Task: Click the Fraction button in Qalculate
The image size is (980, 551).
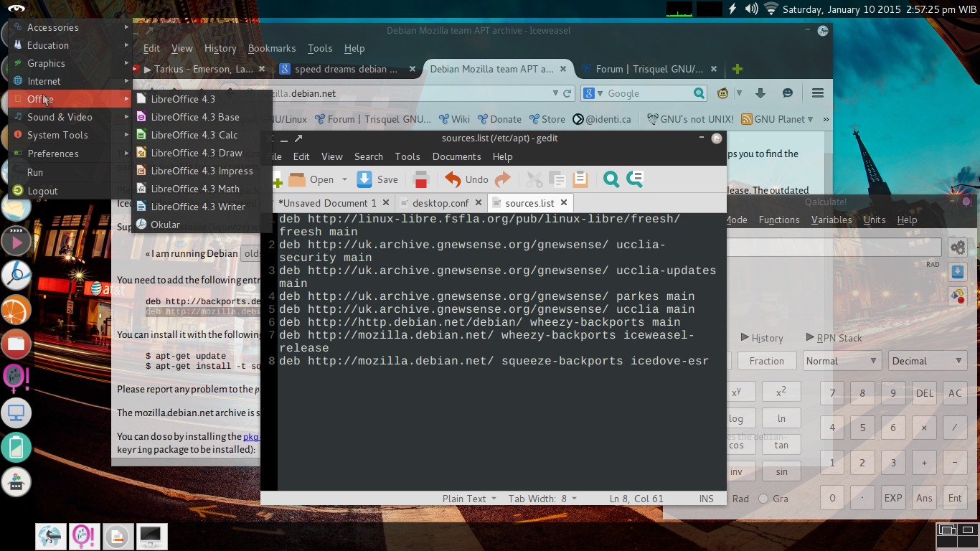Action: [x=767, y=361]
